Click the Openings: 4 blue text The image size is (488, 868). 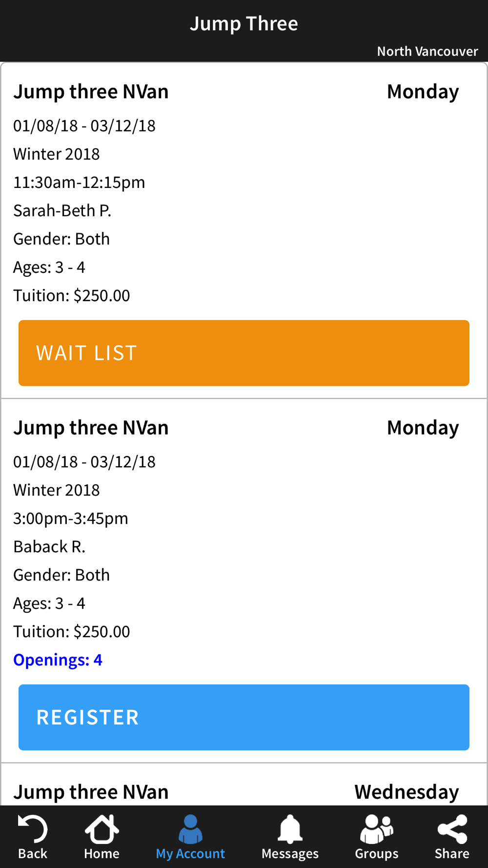point(58,660)
